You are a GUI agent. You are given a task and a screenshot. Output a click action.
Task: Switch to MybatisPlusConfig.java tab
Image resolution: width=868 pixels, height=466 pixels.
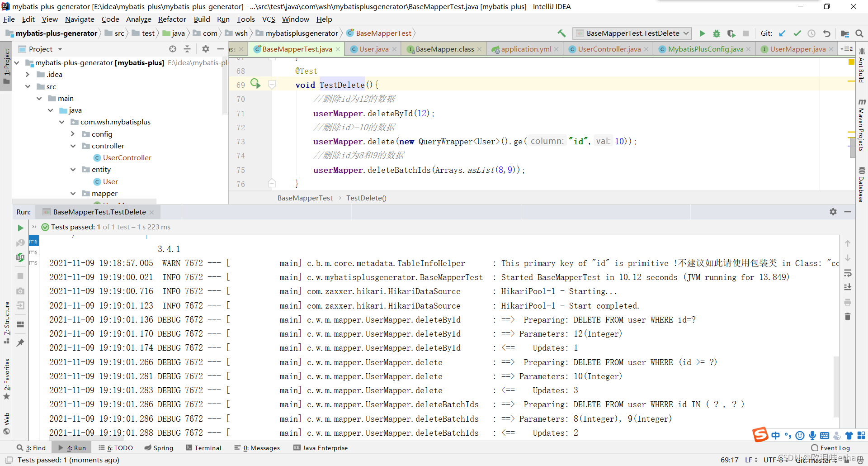tap(705, 49)
